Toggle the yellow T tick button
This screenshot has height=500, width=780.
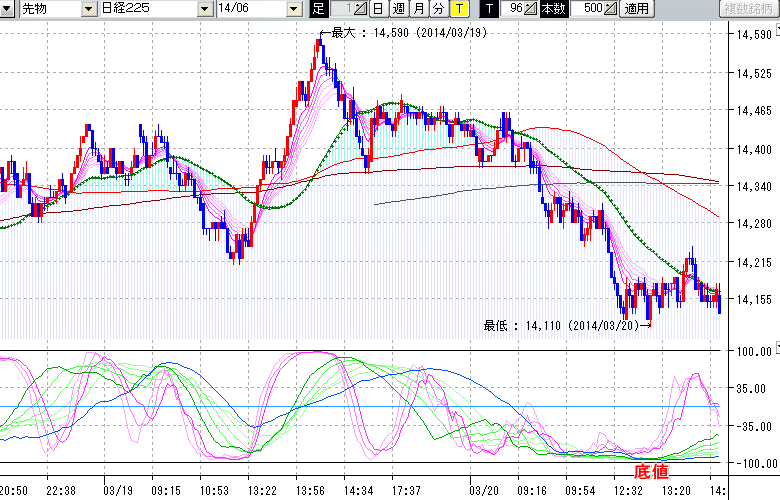click(458, 9)
